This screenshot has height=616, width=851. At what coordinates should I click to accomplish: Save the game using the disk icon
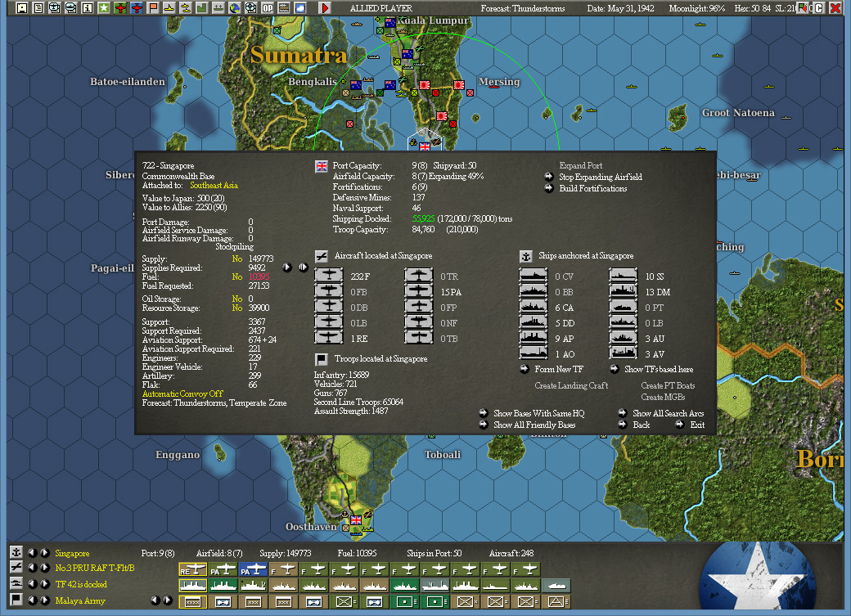tap(22, 8)
